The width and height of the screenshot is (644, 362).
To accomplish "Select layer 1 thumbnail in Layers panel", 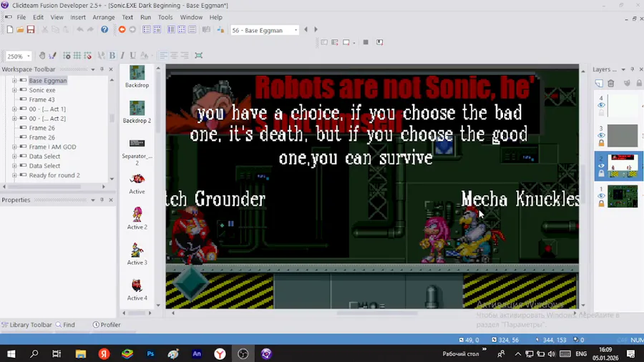I will pos(623,196).
